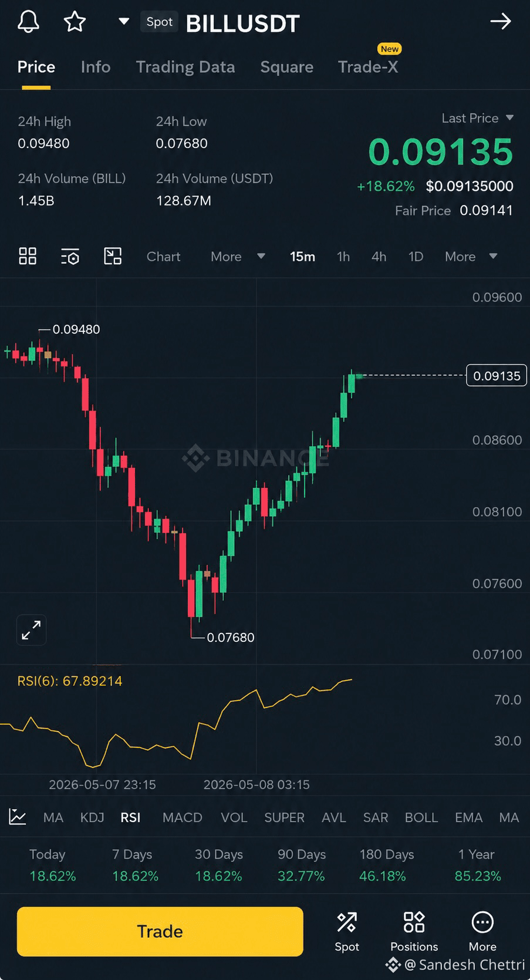Open the pair switcher dropdown arrow
This screenshot has height=980, width=530.
123,22
